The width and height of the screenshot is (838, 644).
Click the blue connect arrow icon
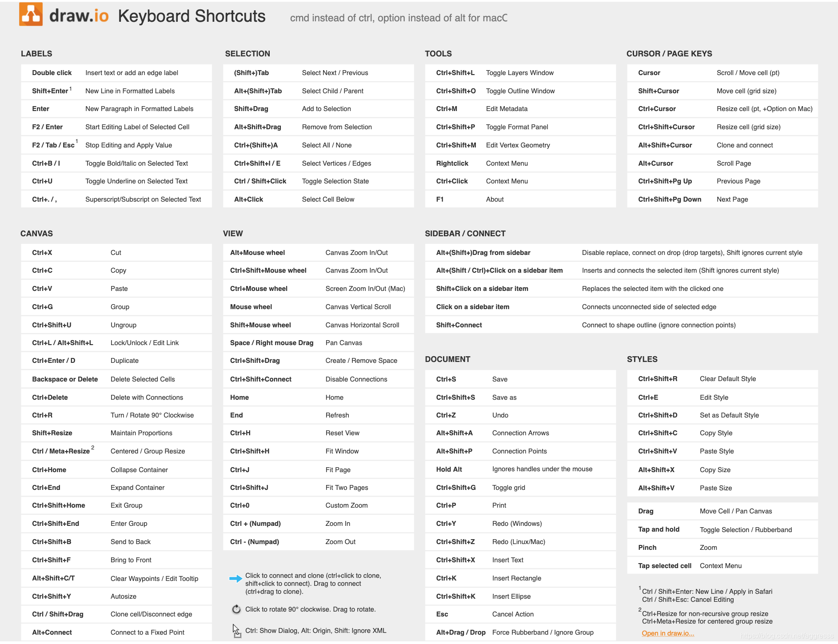(235, 578)
